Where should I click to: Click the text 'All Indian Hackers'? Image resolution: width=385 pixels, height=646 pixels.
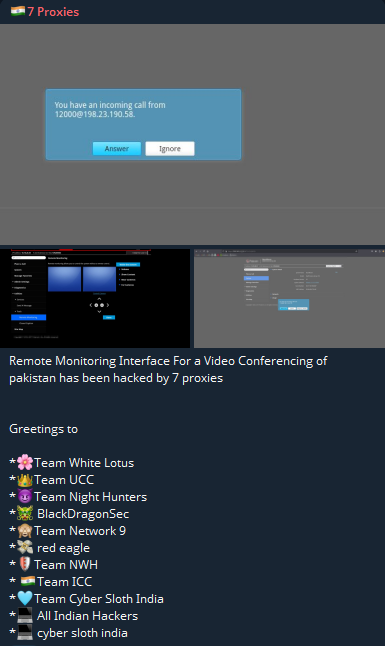[87, 616]
